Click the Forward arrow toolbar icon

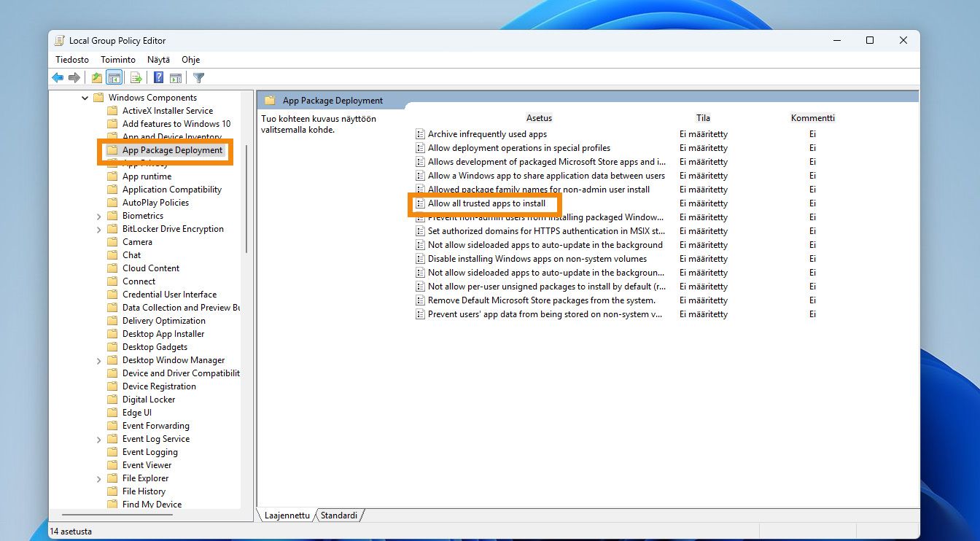coord(74,78)
